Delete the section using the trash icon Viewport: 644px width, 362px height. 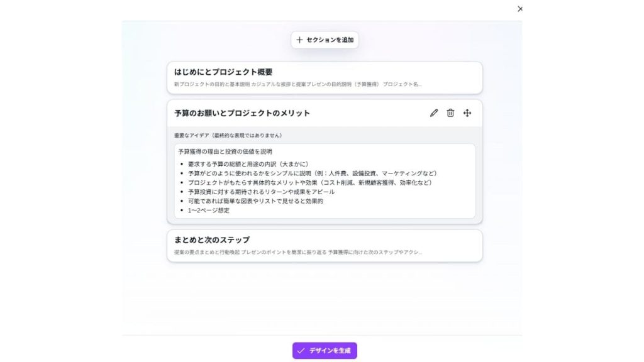(450, 113)
